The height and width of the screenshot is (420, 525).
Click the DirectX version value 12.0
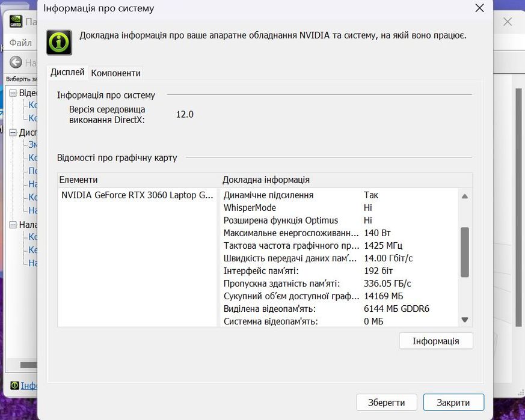click(x=185, y=114)
